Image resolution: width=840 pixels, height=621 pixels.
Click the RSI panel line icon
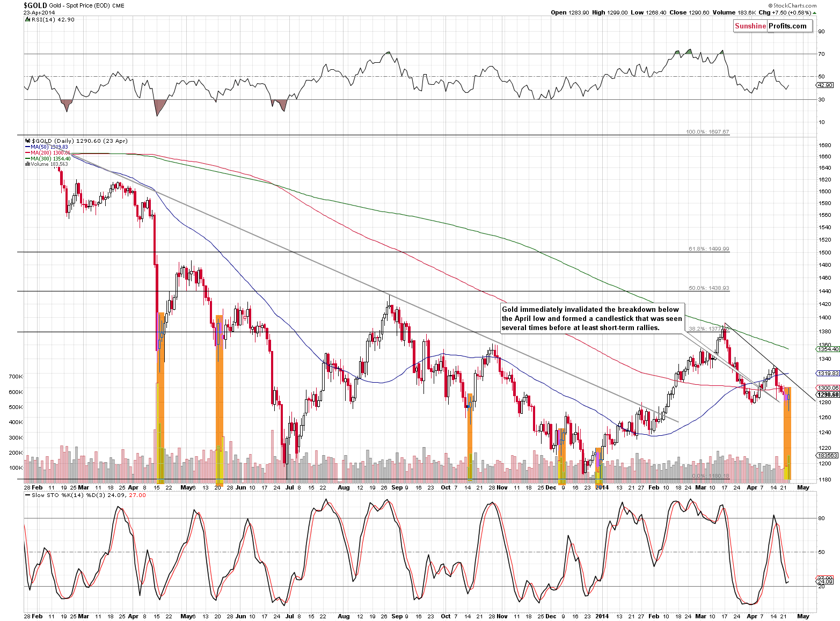pyautogui.click(x=27, y=19)
